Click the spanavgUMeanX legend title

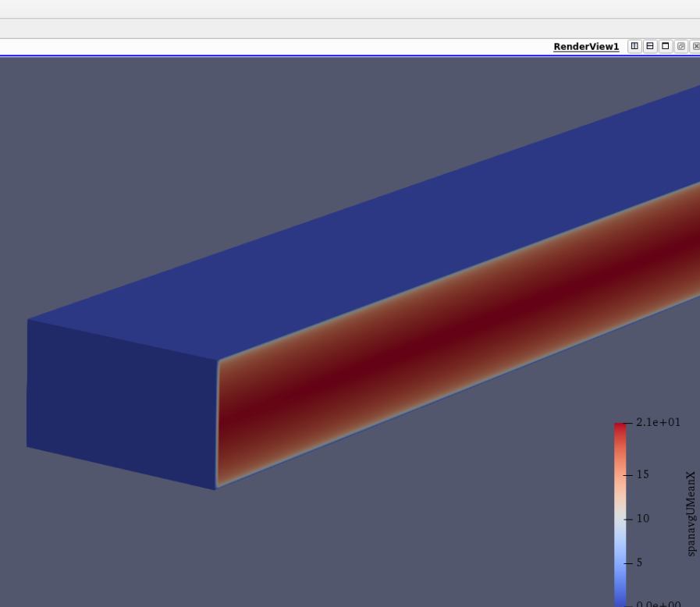click(691, 513)
